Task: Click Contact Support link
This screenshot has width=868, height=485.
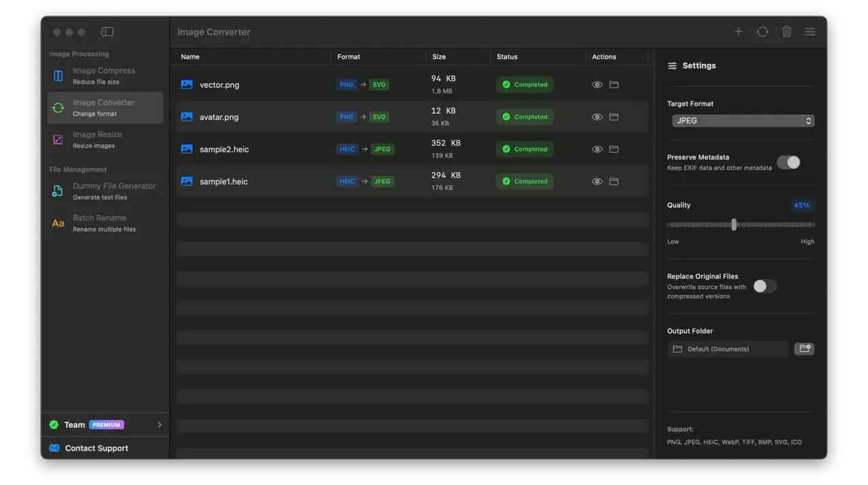Action: [96, 448]
